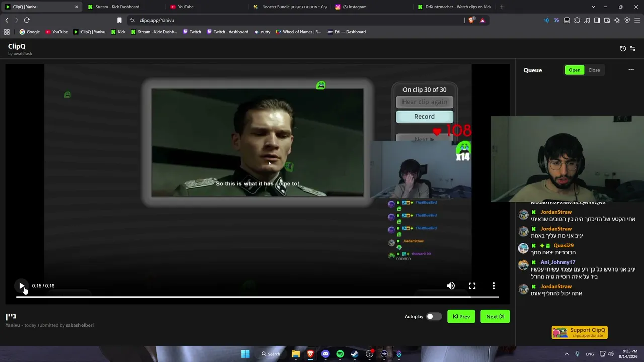Open the video player more options menu

click(494, 286)
